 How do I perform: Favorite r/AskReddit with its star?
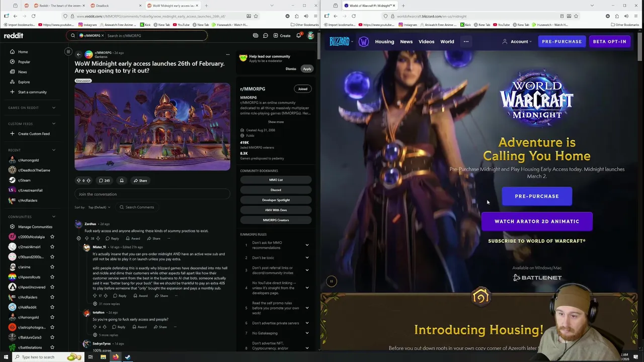coord(52,307)
